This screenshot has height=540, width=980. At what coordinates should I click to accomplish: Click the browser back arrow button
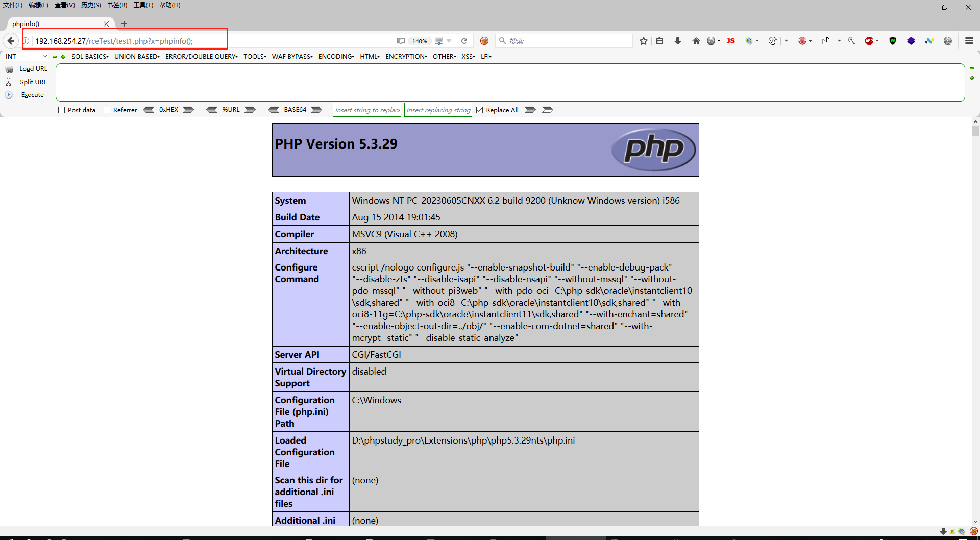(x=11, y=41)
